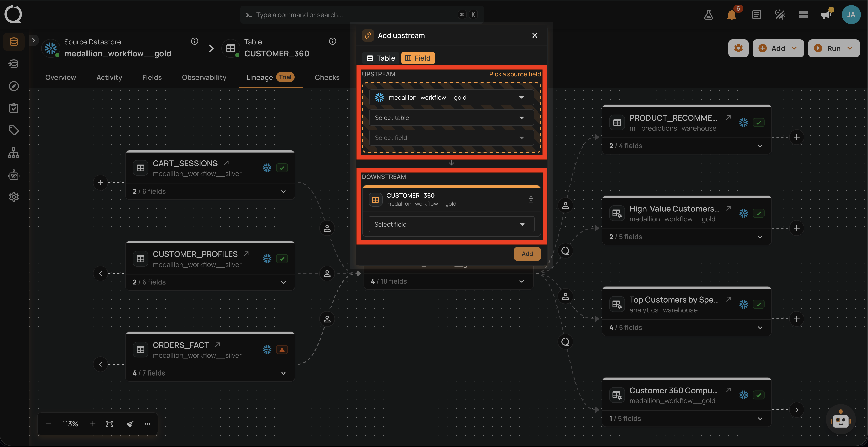Open the explore compass icon in sidebar
This screenshot has width=868, height=447.
tap(14, 86)
